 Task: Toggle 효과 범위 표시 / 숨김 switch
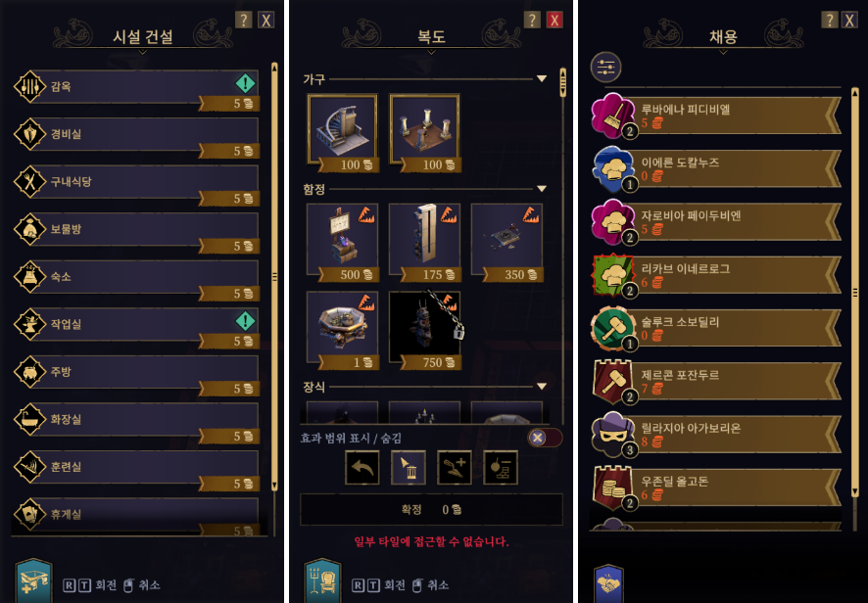tap(545, 439)
